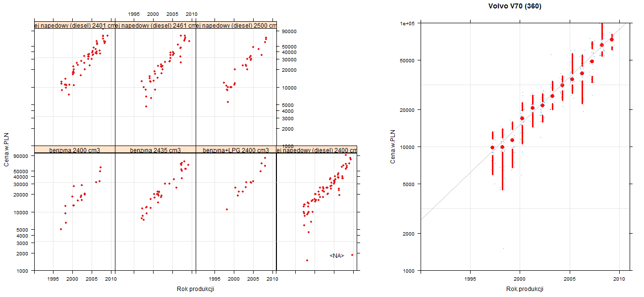Screen dimensions: 644x297
Task: Click the "<NA>" label in the diesel 2400 panel
Action: coord(337,256)
